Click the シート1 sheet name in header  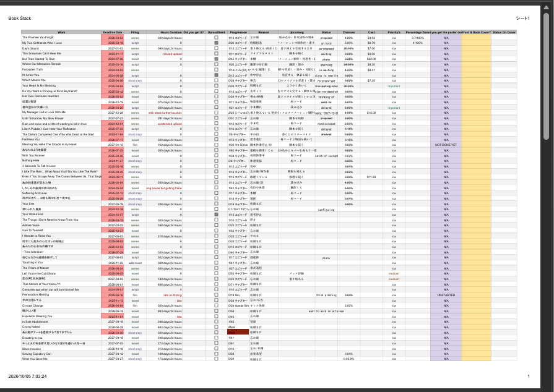522,19
